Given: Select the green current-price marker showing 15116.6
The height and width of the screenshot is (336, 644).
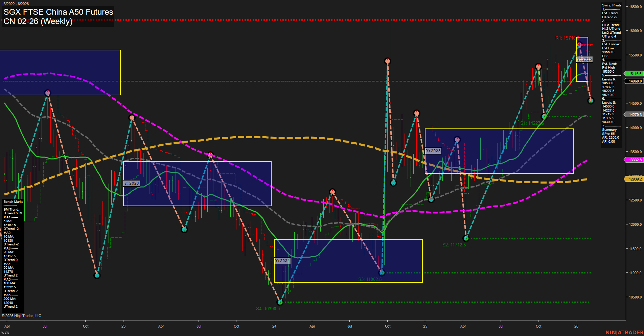Looking at the screenshot, I should point(634,73).
